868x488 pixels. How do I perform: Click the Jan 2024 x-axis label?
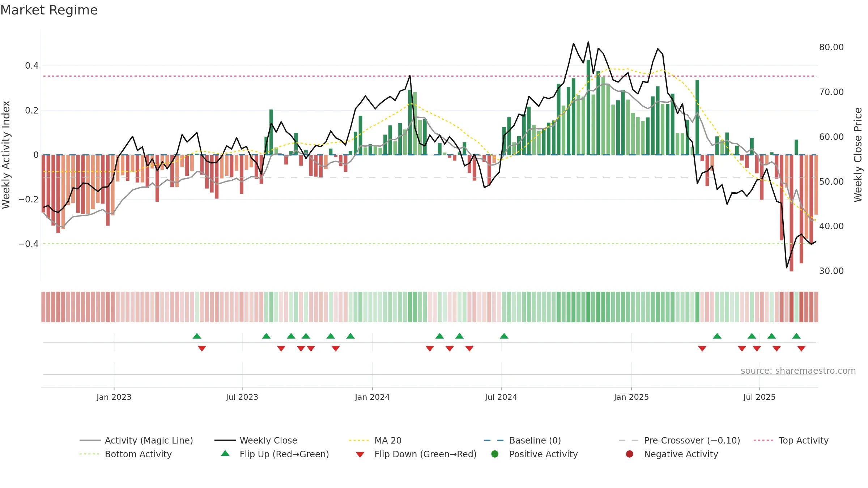click(x=372, y=397)
